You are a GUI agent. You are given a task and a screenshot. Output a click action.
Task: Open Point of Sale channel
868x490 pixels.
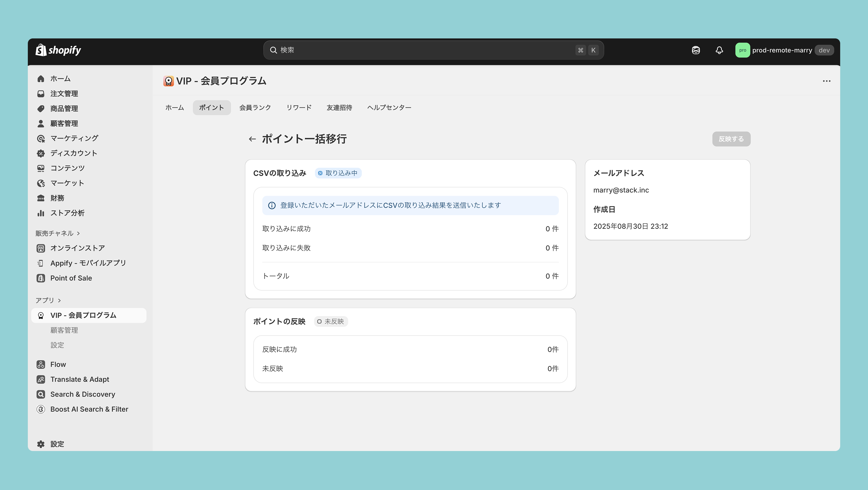tap(71, 278)
